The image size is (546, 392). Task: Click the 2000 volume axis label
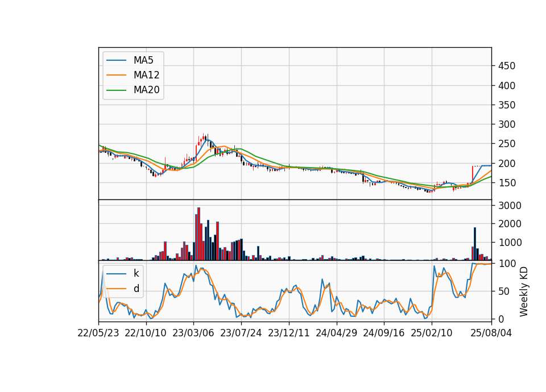(510, 224)
